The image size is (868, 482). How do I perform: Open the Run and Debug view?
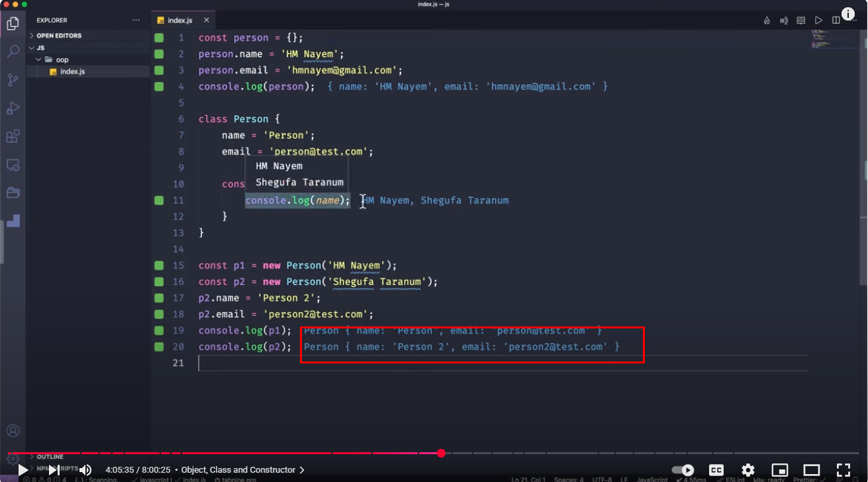pos(13,109)
